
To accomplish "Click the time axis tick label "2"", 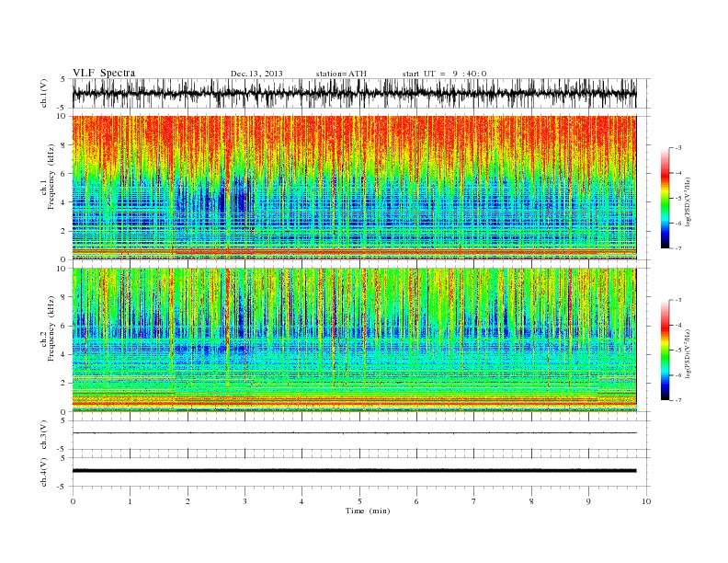I will pyautogui.click(x=188, y=501).
